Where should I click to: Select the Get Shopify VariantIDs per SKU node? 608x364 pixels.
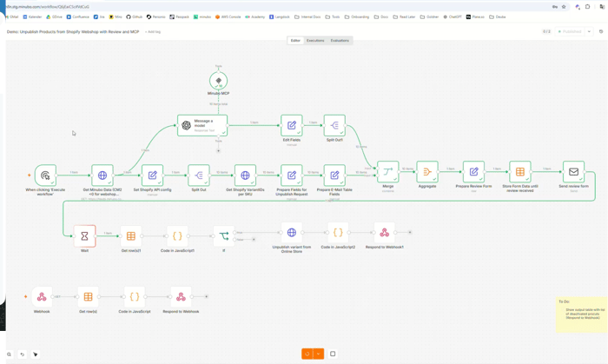(245, 175)
